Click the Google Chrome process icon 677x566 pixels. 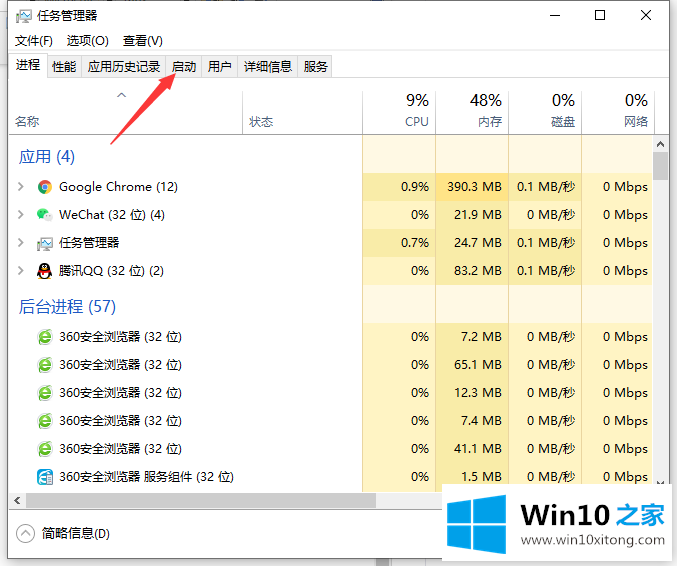(x=44, y=187)
